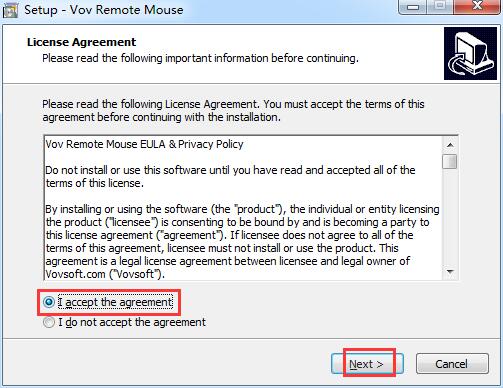503x388 pixels.
Task: Click the 'Setup - Vov Remote Mouse' title bar text
Action: (x=104, y=10)
